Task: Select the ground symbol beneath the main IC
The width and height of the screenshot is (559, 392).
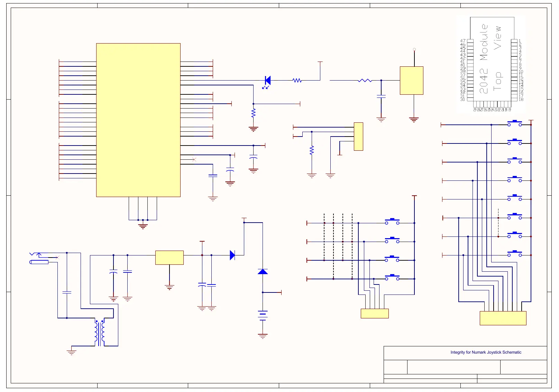Action: [x=143, y=226]
